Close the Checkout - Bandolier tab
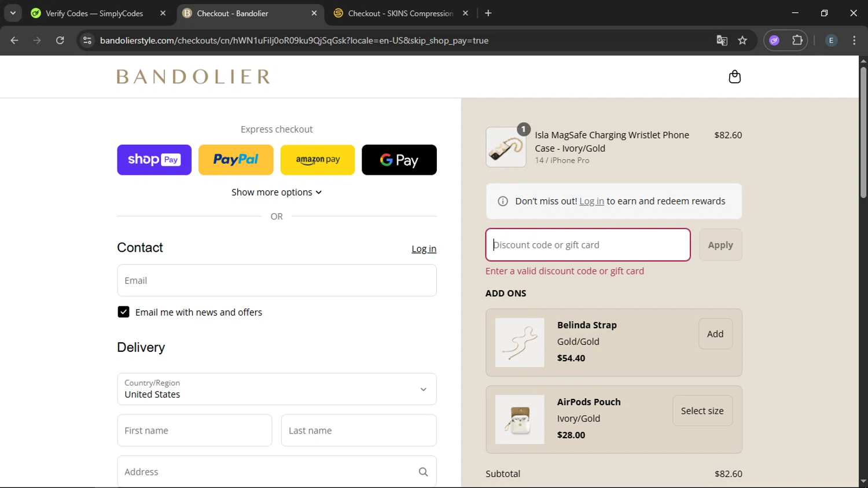Screen dimensions: 868x488 tap(314, 13)
